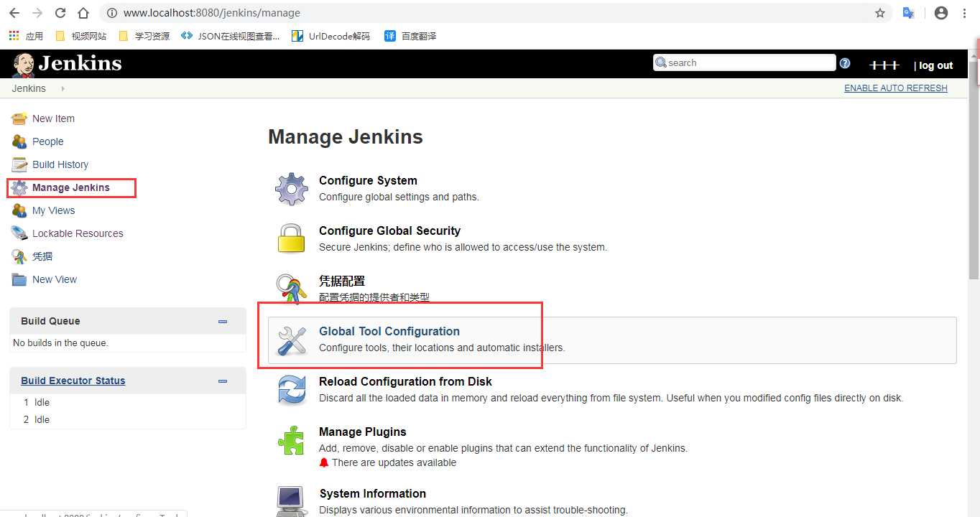Click the Manage Jenkins gear icon in sidebar
The height and width of the screenshot is (517, 980).
19,188
